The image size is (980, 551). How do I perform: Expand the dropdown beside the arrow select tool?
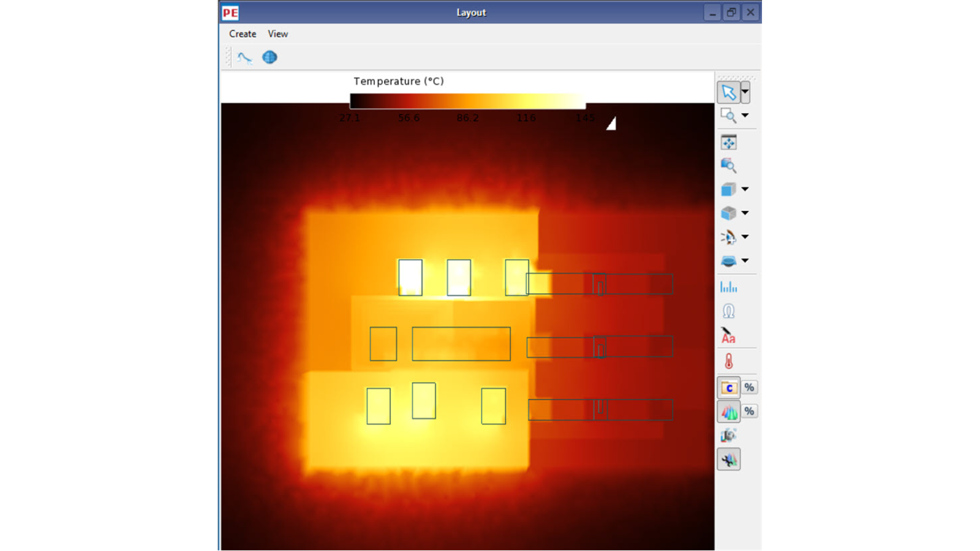[x=745, y=92]
